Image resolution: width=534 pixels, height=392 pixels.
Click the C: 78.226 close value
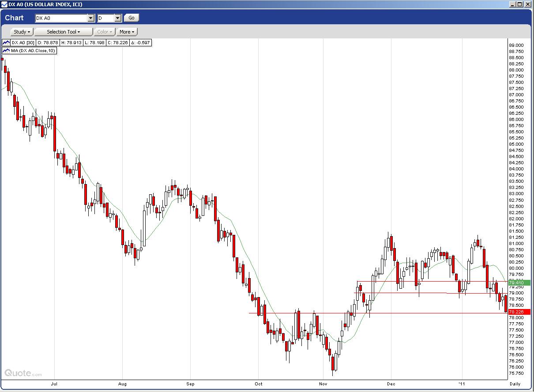click(118, 43)
